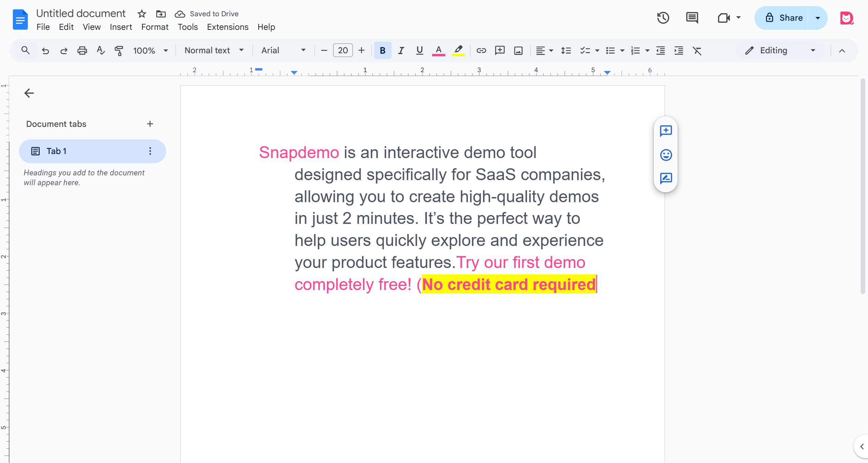Suggest edits from the margin panel
868x463 pixels.
(666, 178)
